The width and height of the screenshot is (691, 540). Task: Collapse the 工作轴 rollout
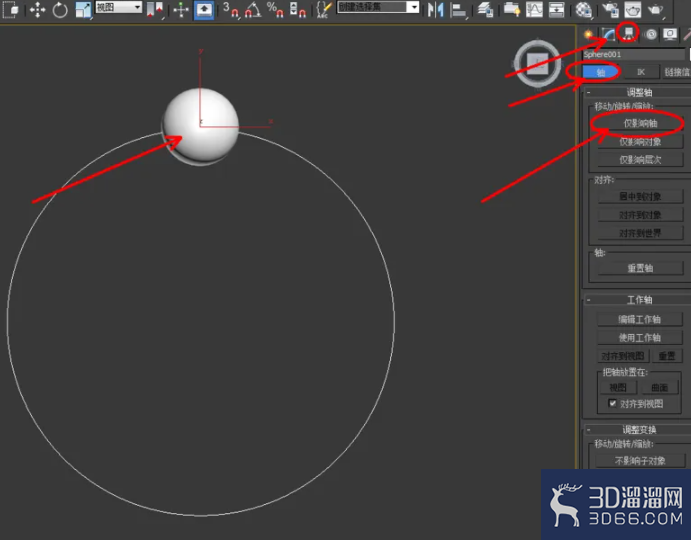tap(637, 300)
